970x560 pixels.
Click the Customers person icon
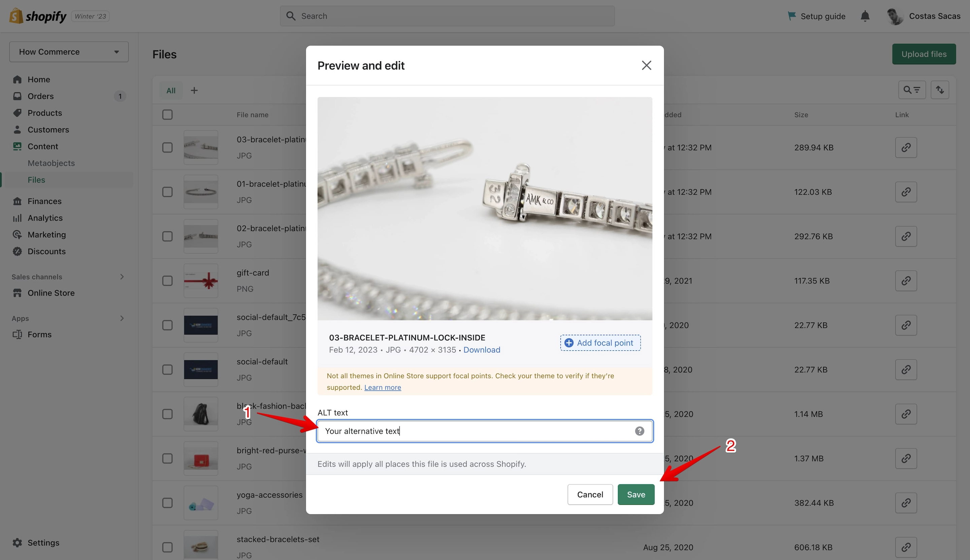(17, 130)
